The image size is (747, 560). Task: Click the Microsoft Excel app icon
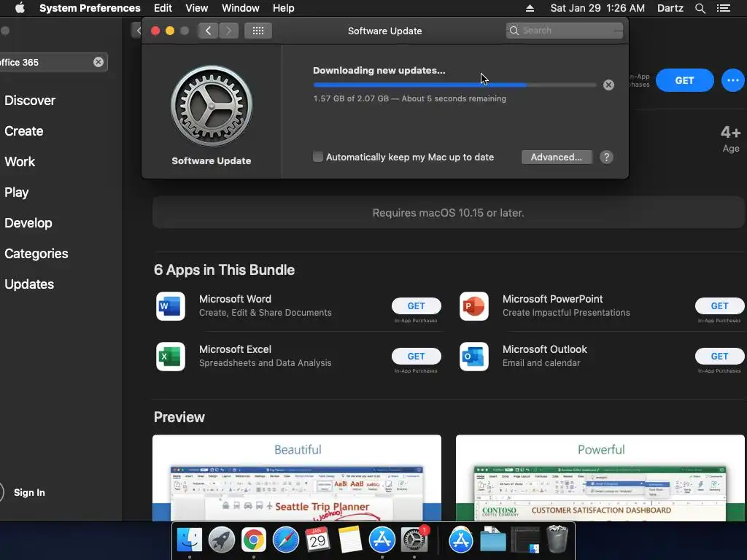tap(171, 356)
